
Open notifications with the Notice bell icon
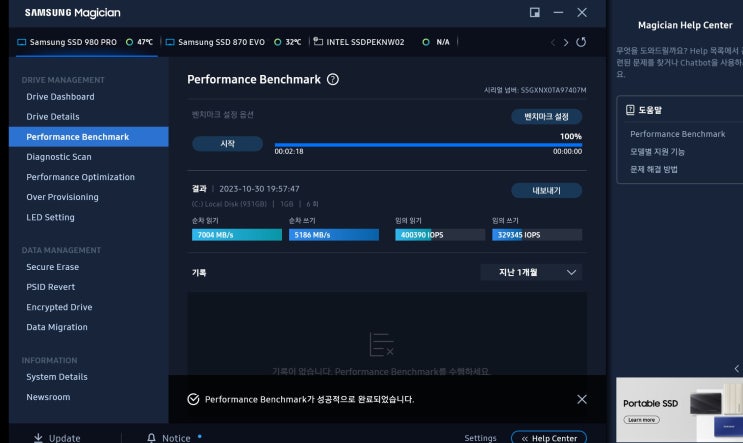(x=151, y=438)
